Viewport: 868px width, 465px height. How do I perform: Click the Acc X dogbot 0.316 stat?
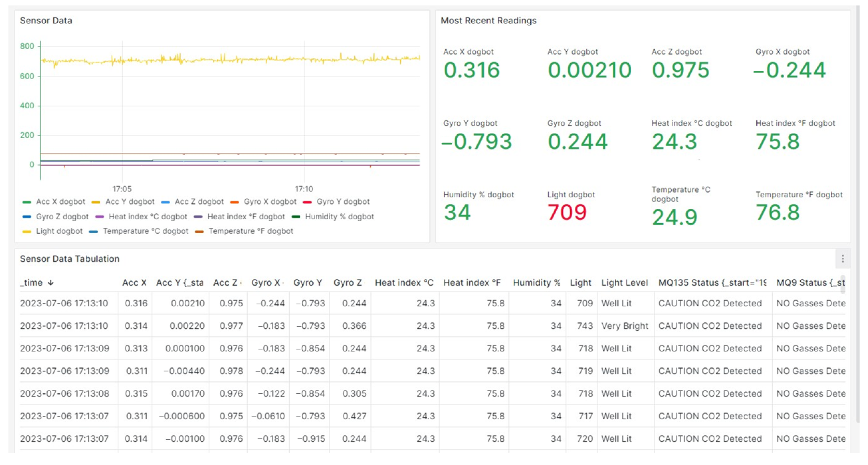[x=471, y=70]
